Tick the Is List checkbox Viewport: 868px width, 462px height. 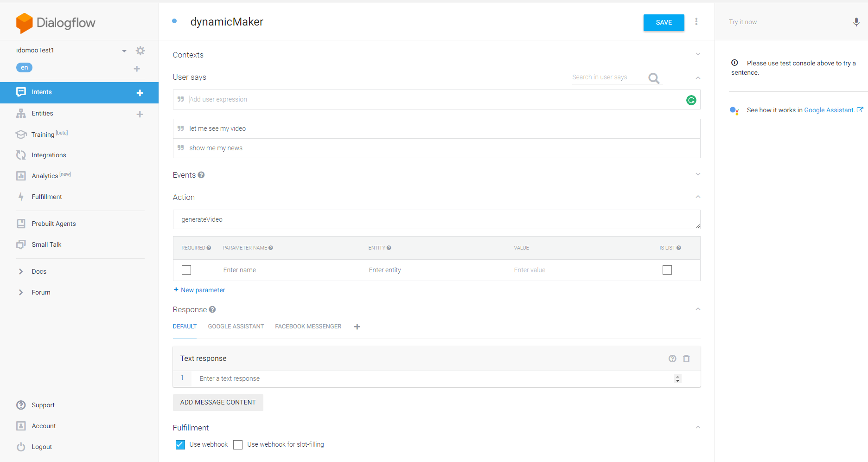(667, 270)
